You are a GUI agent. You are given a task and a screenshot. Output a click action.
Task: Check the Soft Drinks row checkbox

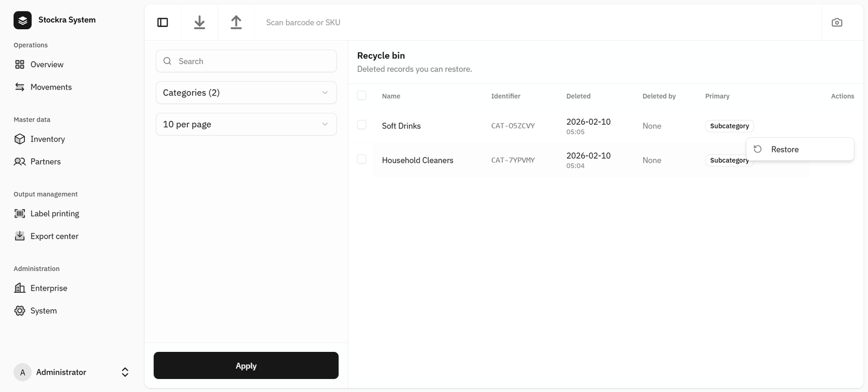tap(362, 125)
